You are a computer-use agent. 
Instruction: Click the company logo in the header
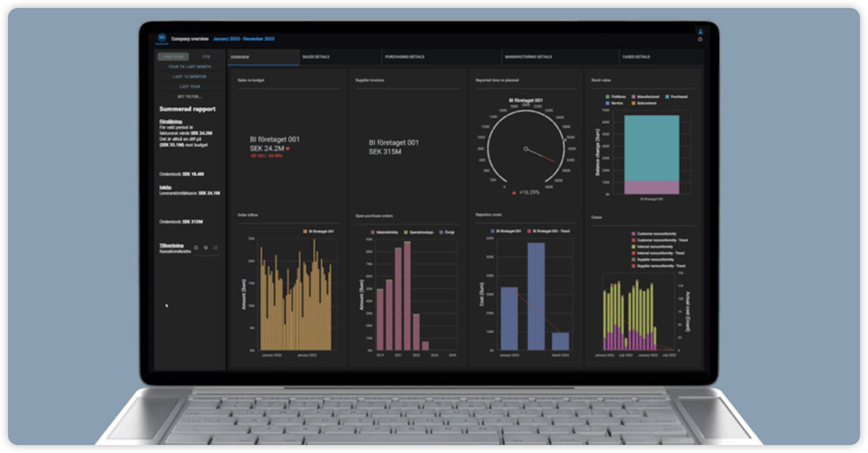click(x=162, y=38)
